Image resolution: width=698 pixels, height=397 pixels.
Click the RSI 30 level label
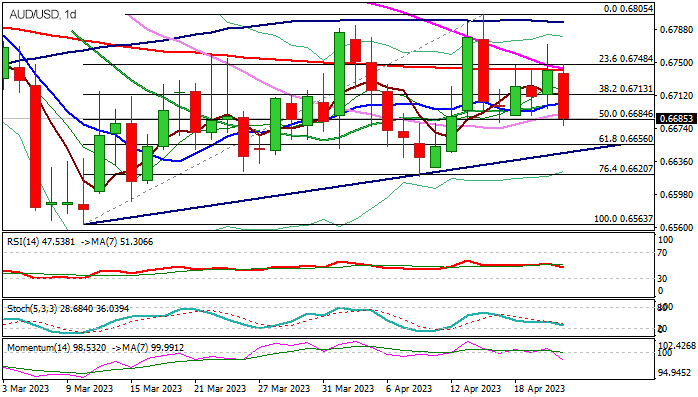(x=662, y=279)
